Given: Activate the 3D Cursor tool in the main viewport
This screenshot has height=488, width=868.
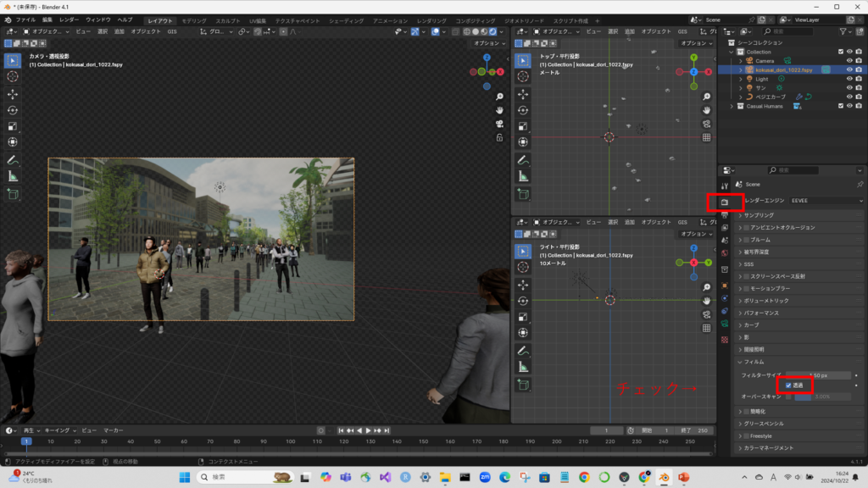Looking at the screenshot, I should coord(13,76).
